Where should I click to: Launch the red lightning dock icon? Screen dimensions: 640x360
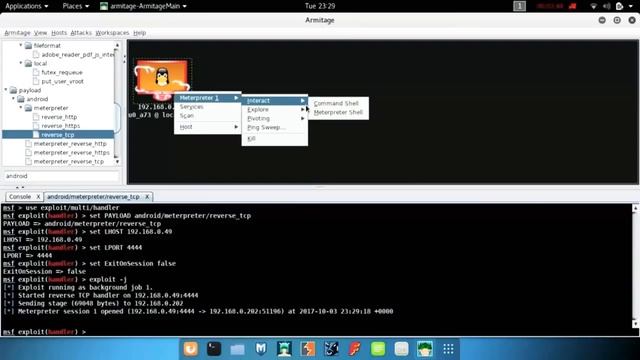click(355, 349)
